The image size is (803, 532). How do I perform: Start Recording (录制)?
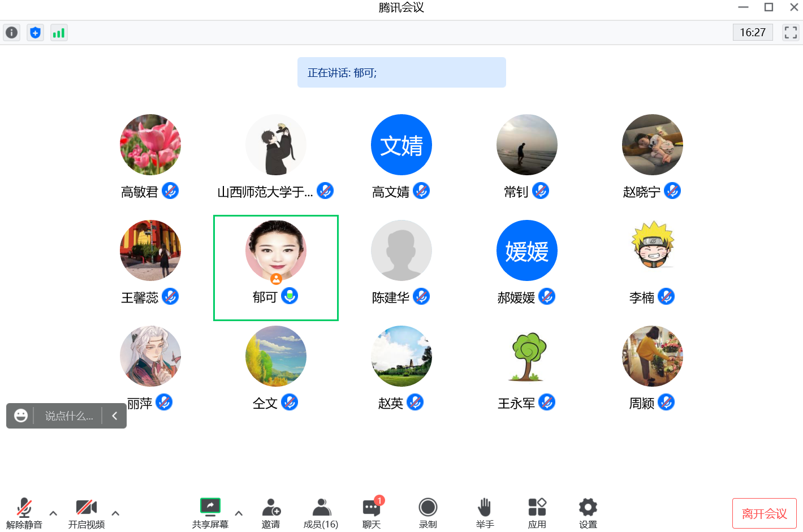pyautogui.click(x=428, y=513)
